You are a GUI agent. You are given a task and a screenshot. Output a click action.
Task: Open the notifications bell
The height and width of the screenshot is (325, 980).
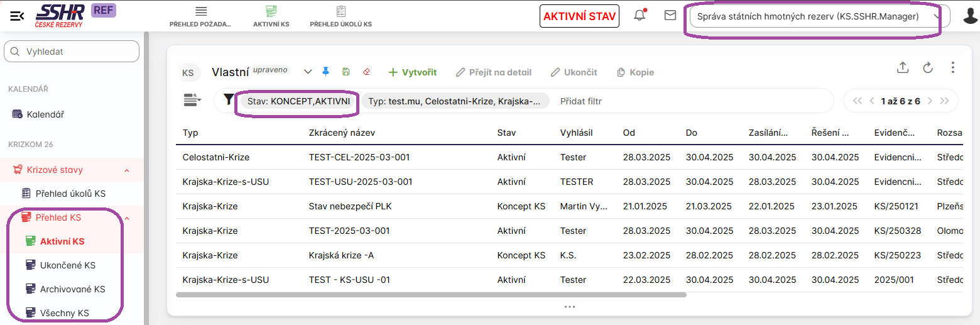pyautogui.click(x=640, y=16)
